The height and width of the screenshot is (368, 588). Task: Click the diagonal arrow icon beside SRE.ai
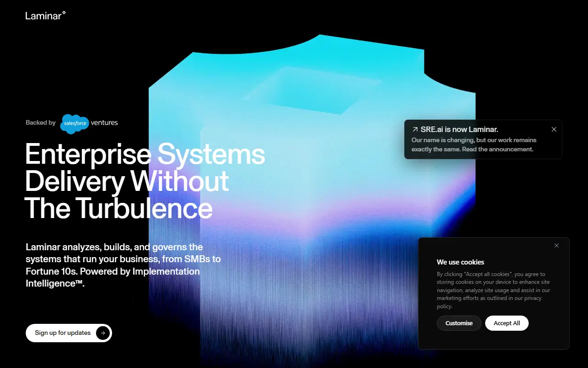coord(415,130)
